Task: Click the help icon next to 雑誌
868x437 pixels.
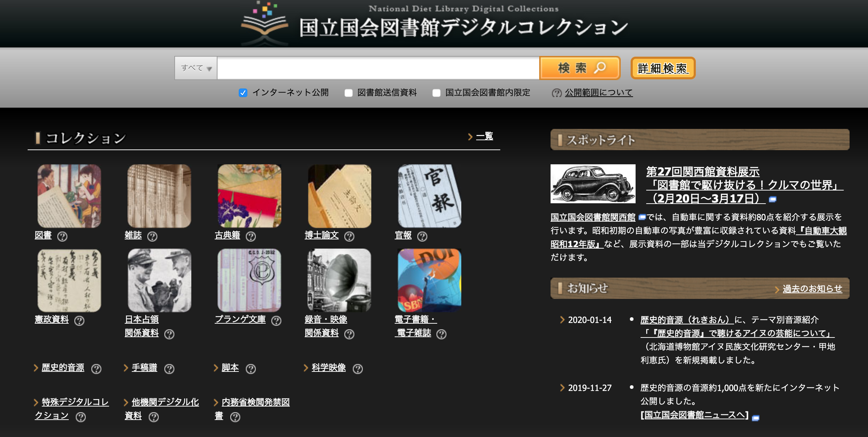Action: point(152,236)
